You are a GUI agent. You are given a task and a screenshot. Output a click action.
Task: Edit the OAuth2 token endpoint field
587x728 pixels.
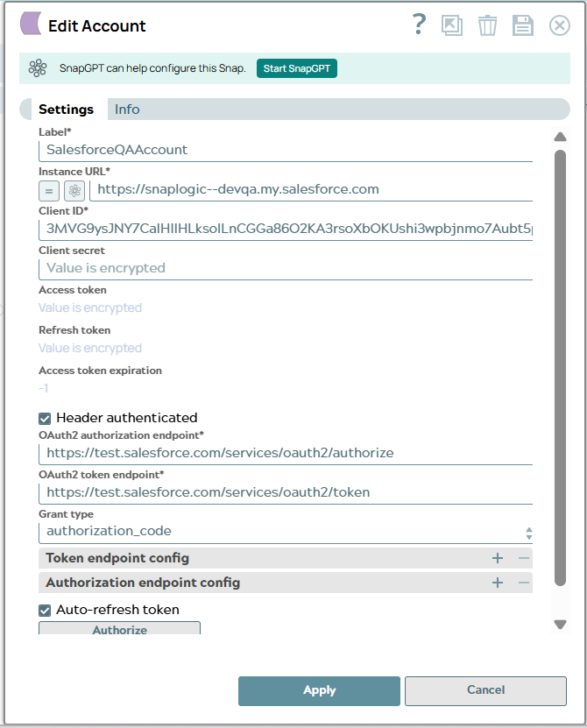pos(286,493)
